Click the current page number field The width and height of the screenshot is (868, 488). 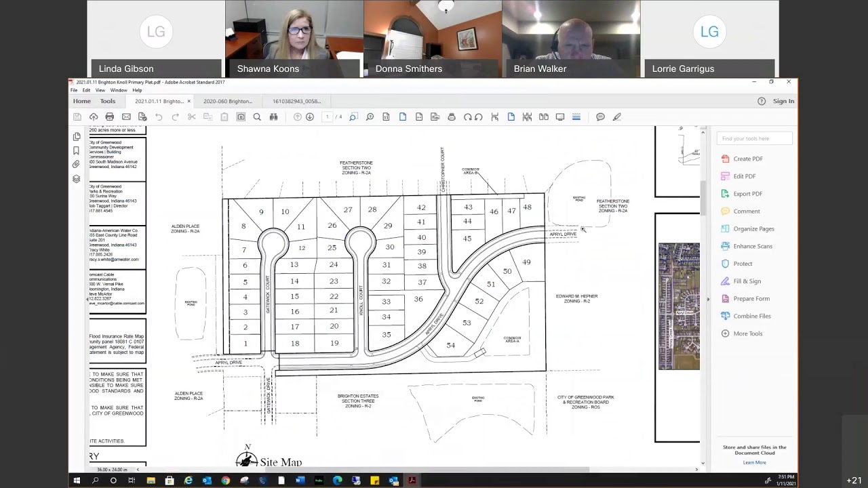coord(327,117)
